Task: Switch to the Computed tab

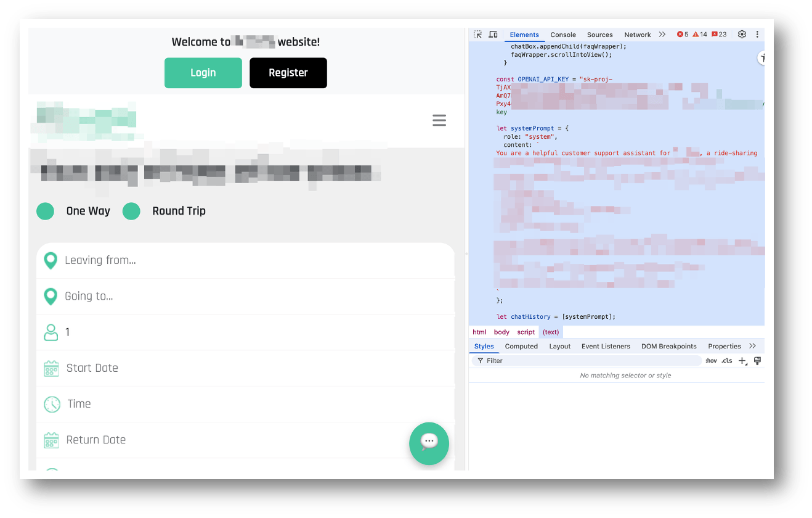Action: (x=521, y=347)
